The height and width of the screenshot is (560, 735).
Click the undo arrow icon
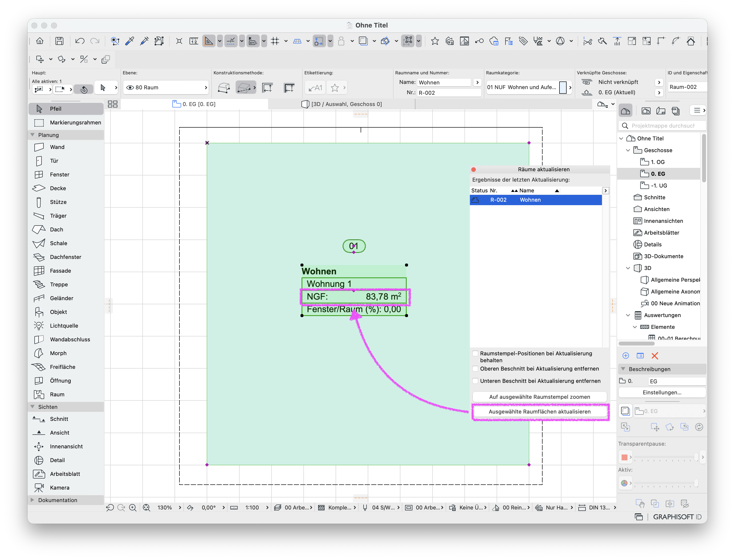pos(80,41)
